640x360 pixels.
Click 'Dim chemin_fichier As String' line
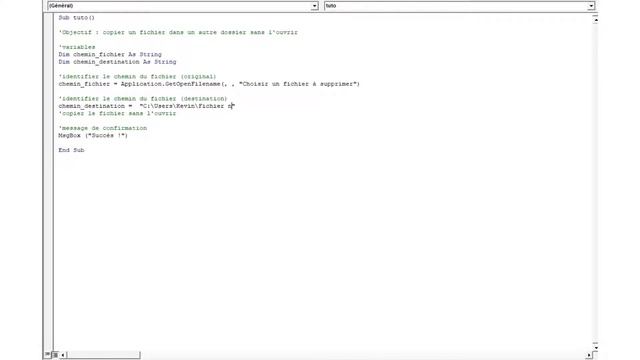[x=110, y=54]
